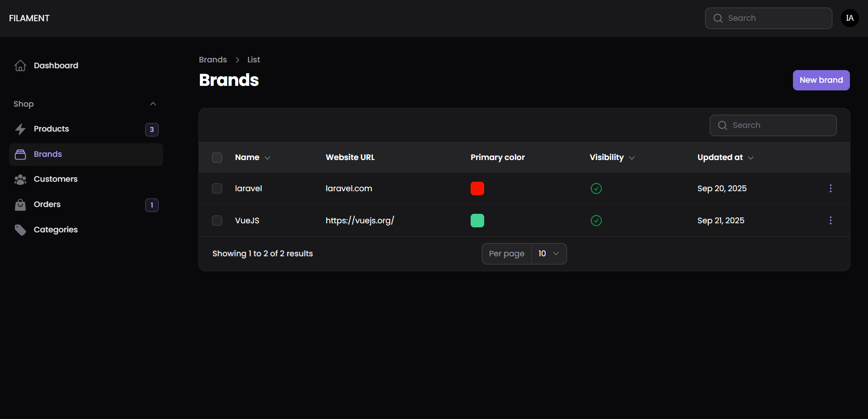
Task: Focus the table Search field
Action: point(773,125)
